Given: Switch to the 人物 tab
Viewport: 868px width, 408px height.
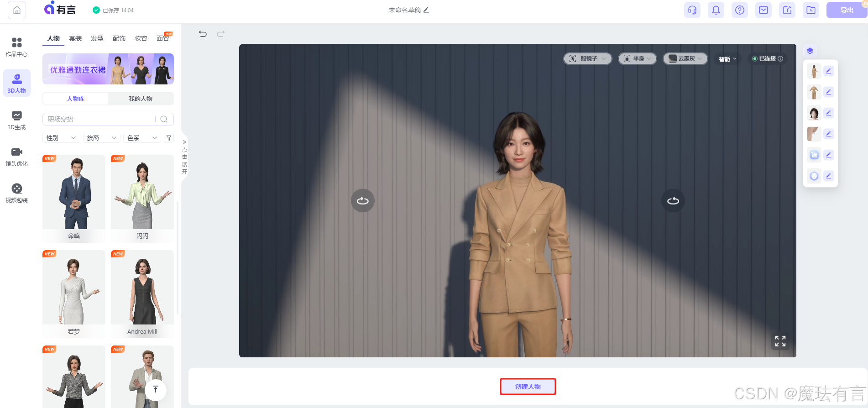Looking at the screenshot, I should click(53, 38).
